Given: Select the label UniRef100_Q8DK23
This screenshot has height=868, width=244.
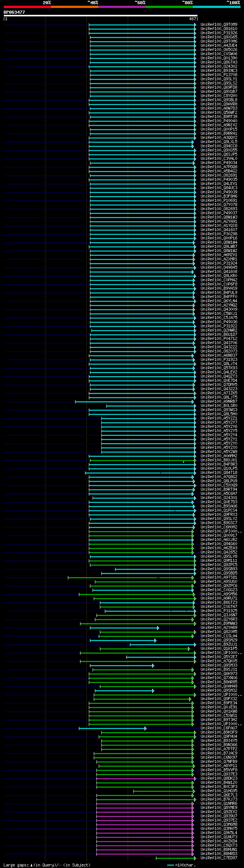Looking at the screenshot, I should (219, 779).
